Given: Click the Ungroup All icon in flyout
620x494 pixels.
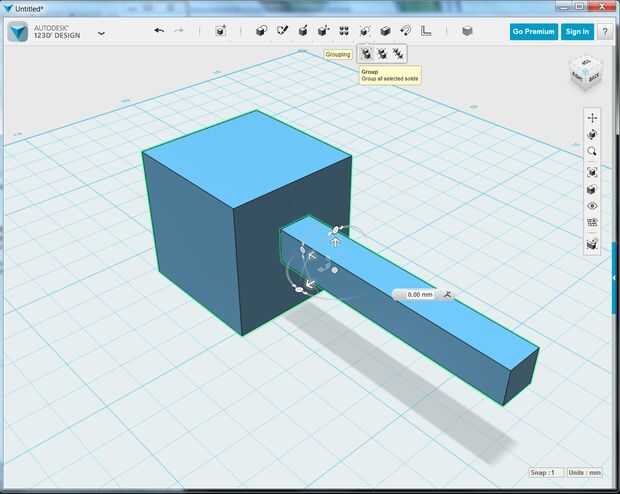Looking at the screenshot, I should [x=397, y=54].
